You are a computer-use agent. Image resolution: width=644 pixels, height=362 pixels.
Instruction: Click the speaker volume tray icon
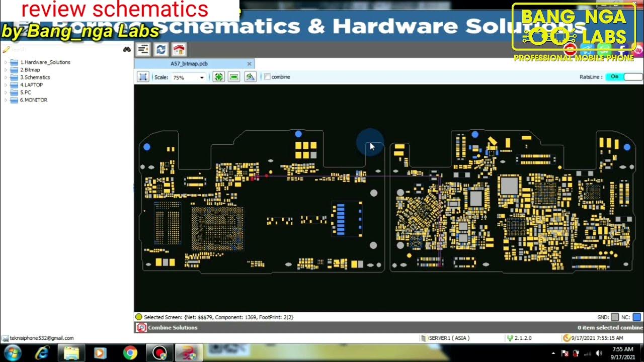[x=599, y=353]
